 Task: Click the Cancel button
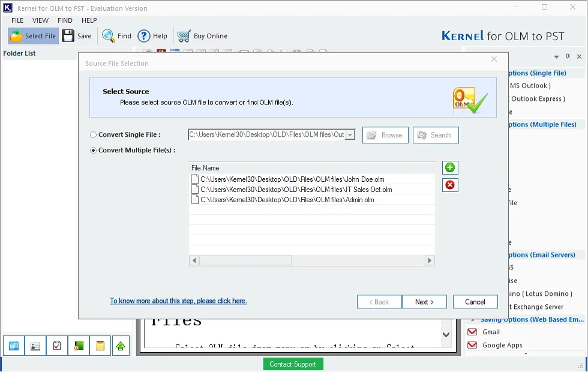coord(475,302)
